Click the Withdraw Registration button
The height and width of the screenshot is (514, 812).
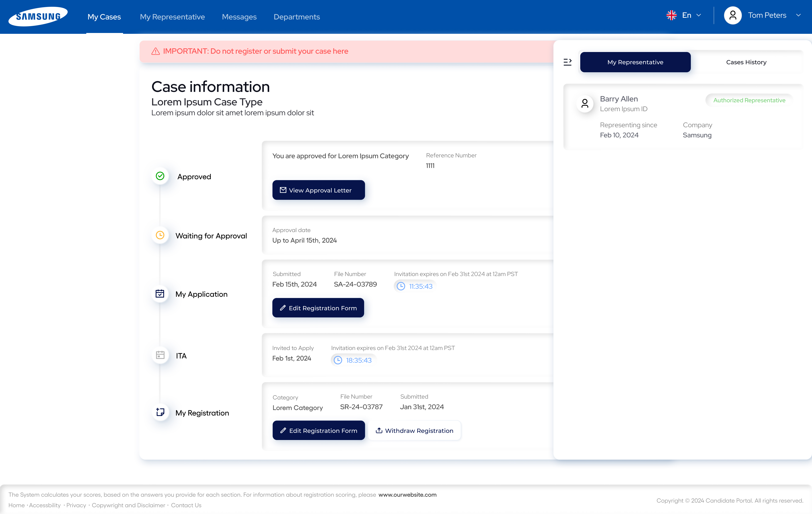414,431
